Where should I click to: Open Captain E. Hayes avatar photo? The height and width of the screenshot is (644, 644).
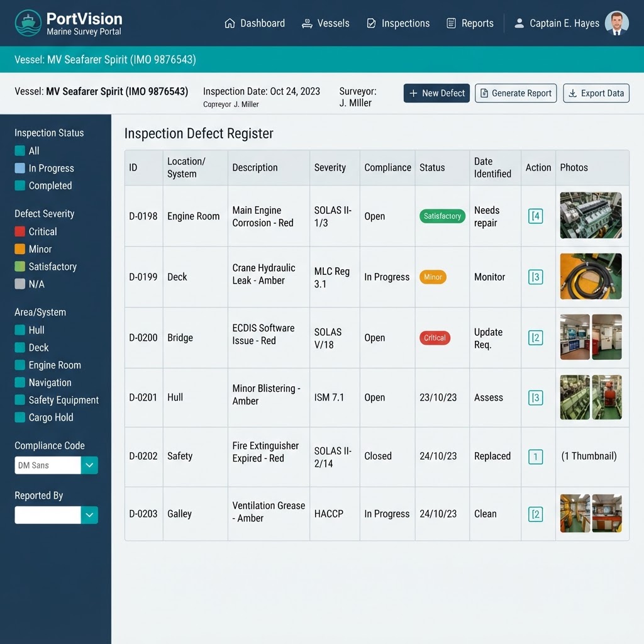(x=616, y=23)
